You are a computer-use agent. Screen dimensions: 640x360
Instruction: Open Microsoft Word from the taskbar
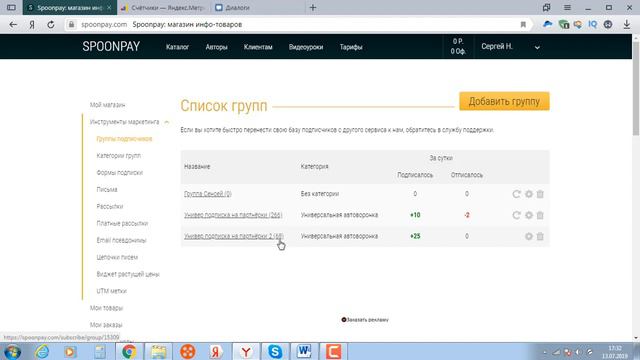304,351
